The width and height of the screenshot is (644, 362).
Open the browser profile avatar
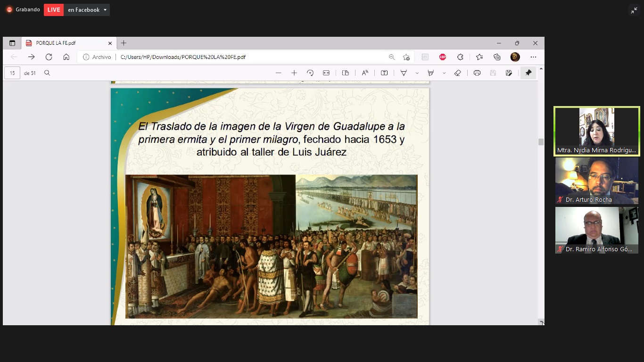coord(515,57)
